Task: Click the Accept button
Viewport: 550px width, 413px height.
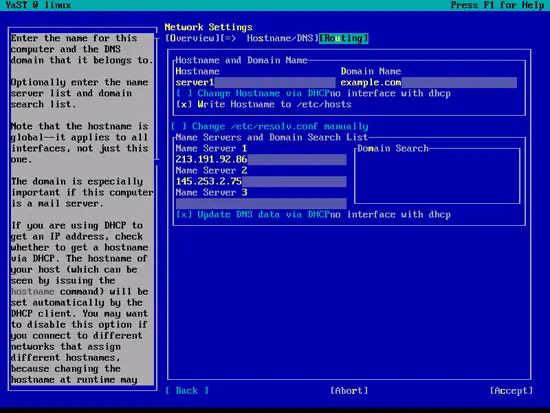Action: pos(511,391)
